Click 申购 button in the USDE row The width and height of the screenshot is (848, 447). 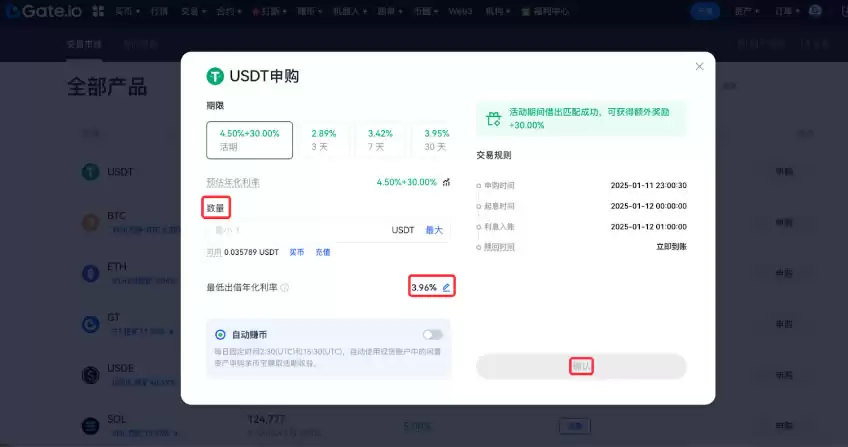pyautogui.click(x=784, y=375)
